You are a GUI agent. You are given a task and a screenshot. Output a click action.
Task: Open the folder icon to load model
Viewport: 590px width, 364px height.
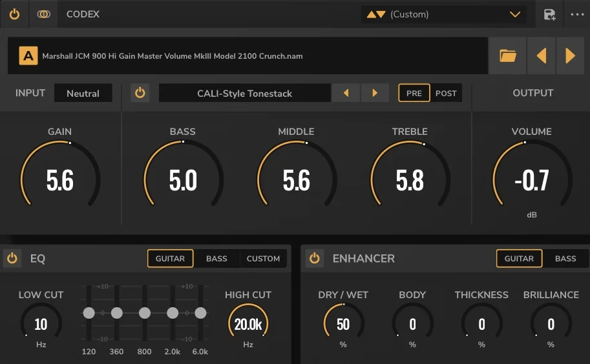[x=507, y=56]
